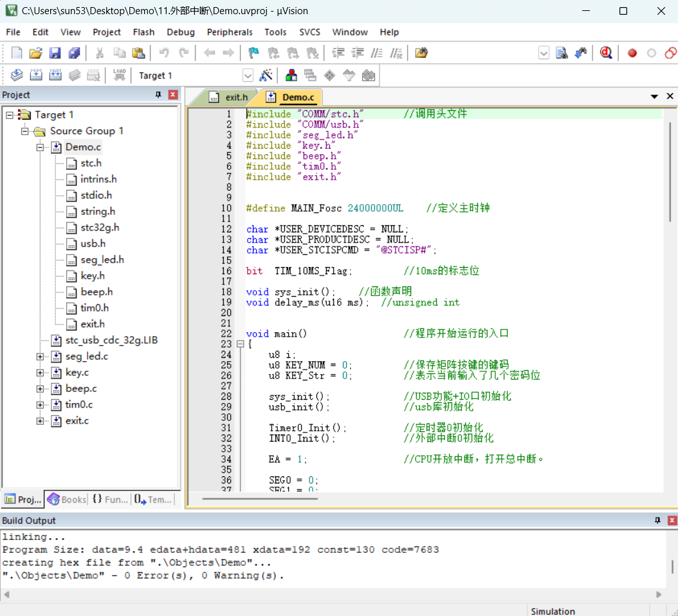Click the editor horizontal scrollbar
The width and height of the screenshot is (678, 616).
tap(260, 499)
